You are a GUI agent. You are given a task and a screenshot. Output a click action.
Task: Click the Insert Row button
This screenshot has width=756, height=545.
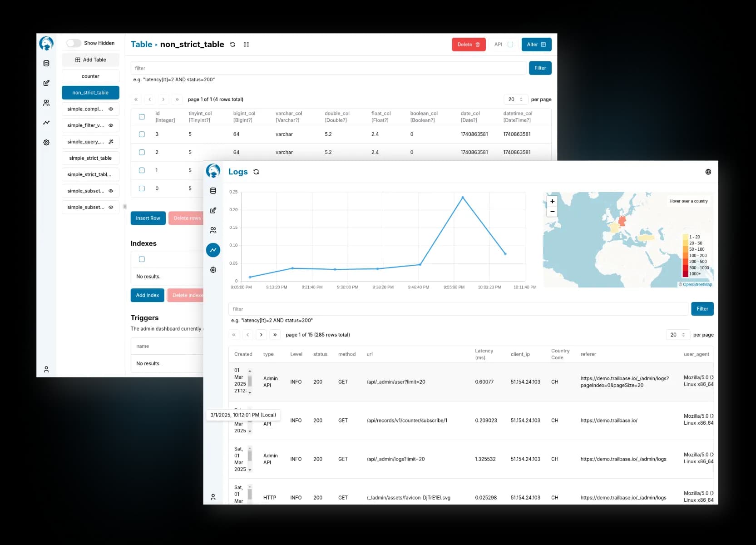tap(148, 218)
